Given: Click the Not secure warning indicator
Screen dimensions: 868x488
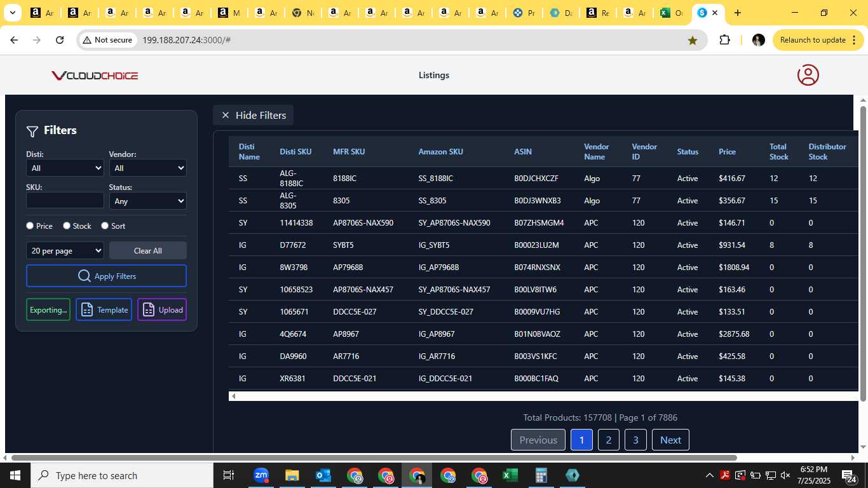Looking at the screenshot, I should pos(107,40).
